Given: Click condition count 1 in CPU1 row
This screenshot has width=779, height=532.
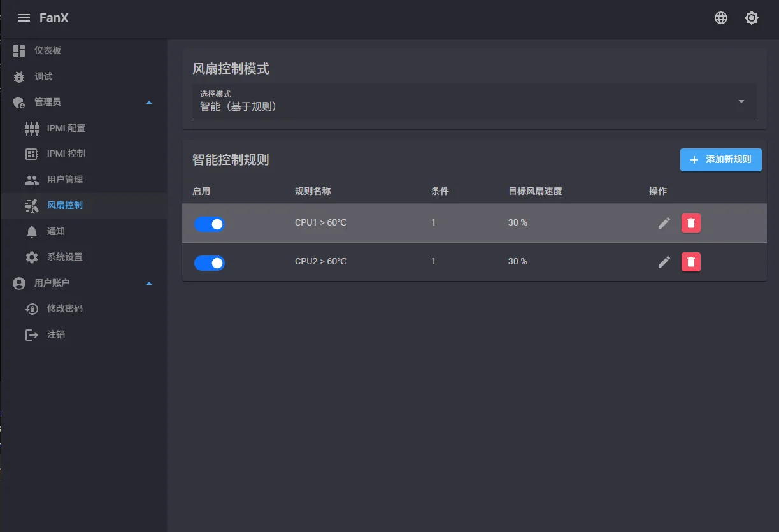Looking at the screenshot, I should tap(434, 223).
